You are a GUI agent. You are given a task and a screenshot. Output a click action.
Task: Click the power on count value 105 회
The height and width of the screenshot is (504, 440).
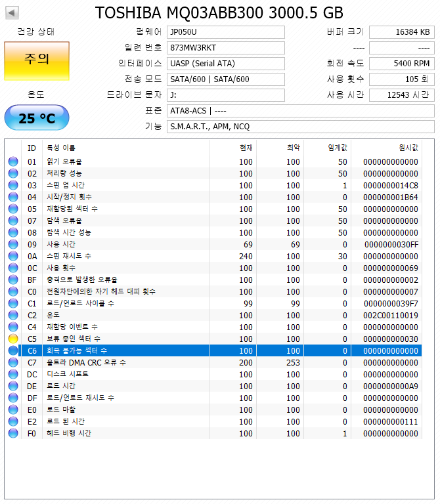[402, 79]
